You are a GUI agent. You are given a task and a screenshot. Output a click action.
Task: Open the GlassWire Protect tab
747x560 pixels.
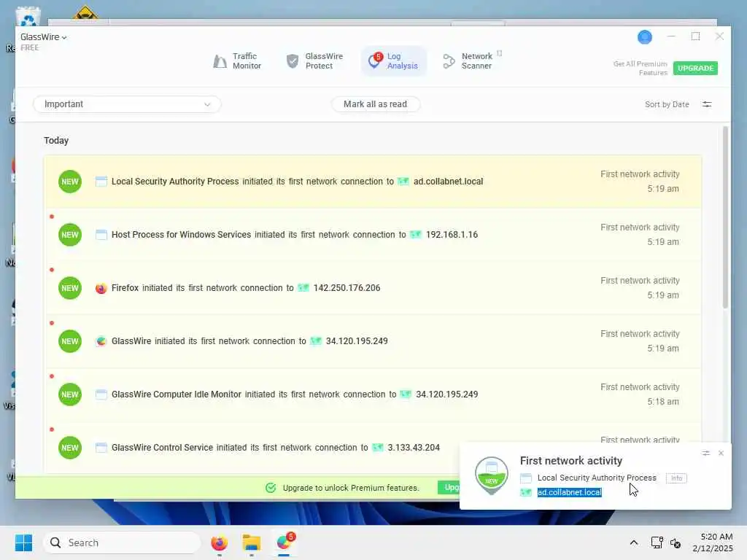pos(314,61)
